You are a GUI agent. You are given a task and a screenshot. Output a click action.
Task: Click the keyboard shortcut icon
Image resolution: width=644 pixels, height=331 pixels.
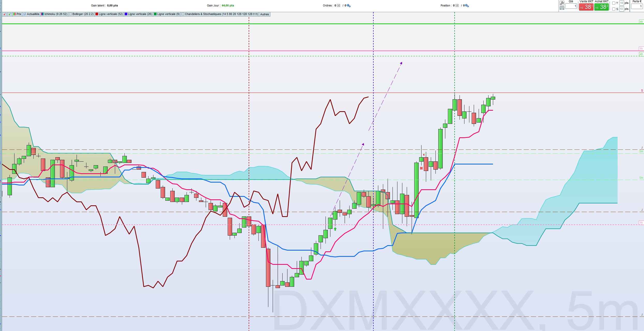tap(562, 8)
